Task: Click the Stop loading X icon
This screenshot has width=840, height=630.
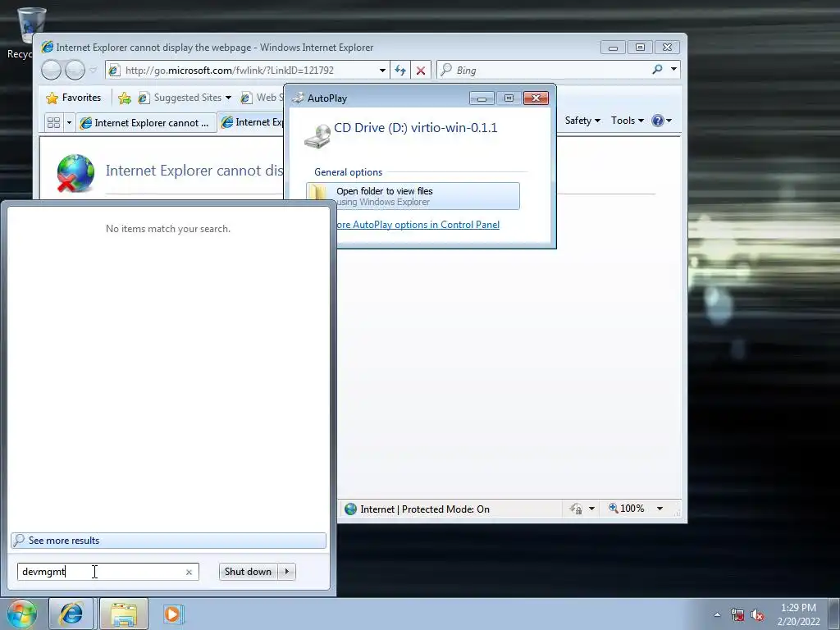Action: coord(421,71)
